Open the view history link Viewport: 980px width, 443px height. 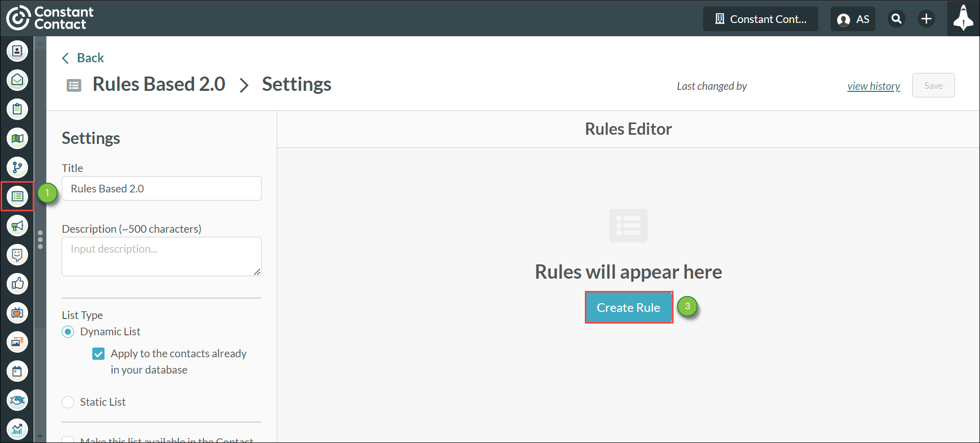click(x=873, y=86)
